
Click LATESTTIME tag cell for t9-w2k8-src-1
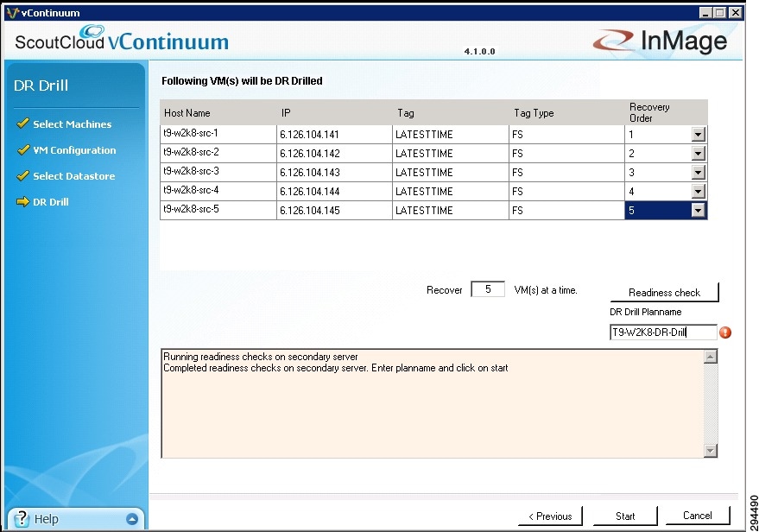[451, 134]
